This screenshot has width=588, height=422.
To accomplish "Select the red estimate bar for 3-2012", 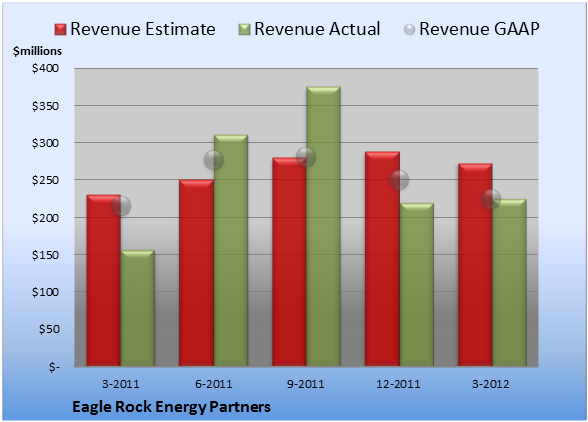I will point(475,265).
